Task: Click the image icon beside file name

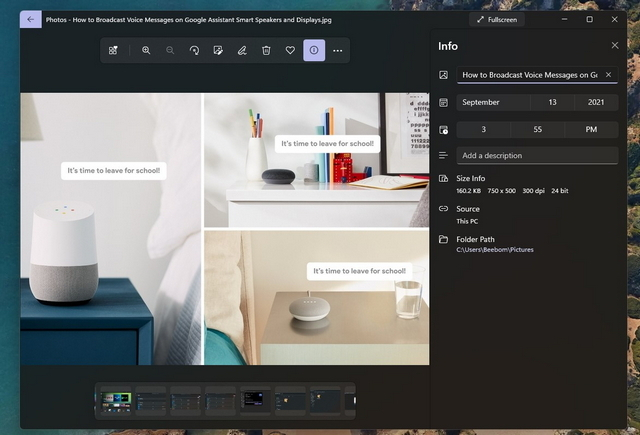Action: (x=443, y=75)
